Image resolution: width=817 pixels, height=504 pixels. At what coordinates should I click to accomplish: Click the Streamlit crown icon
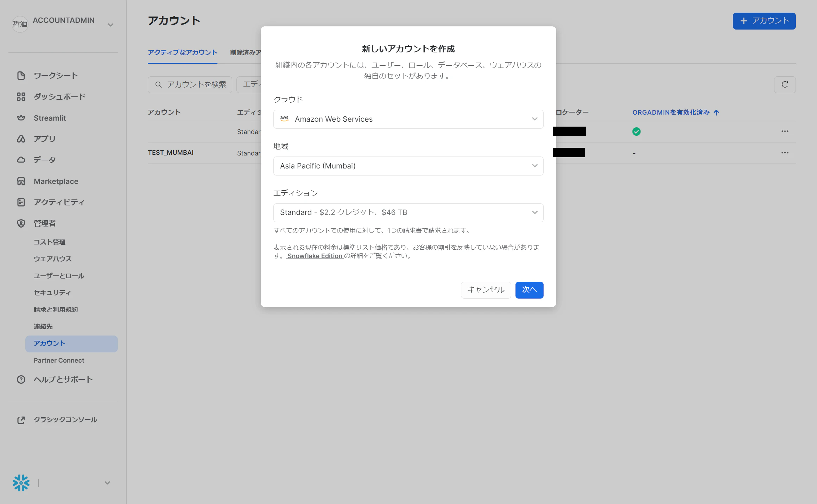click(21, 118)
